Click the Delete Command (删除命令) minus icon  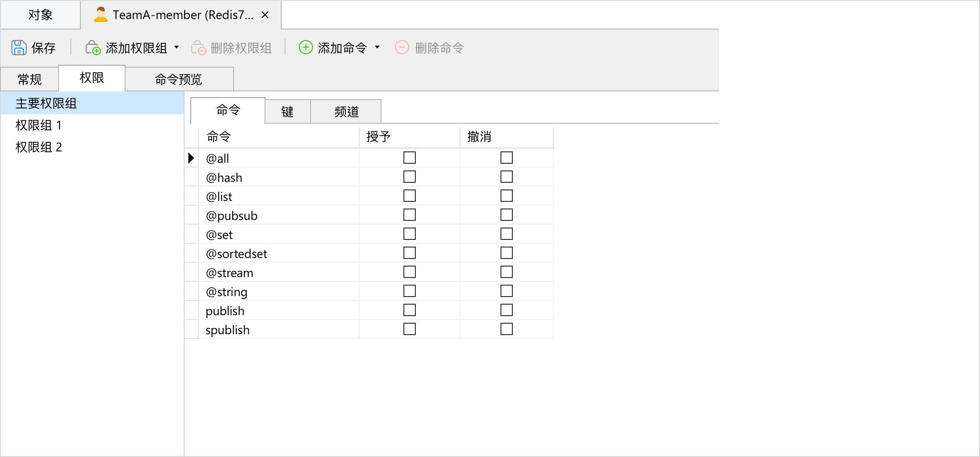coord(402,47)
